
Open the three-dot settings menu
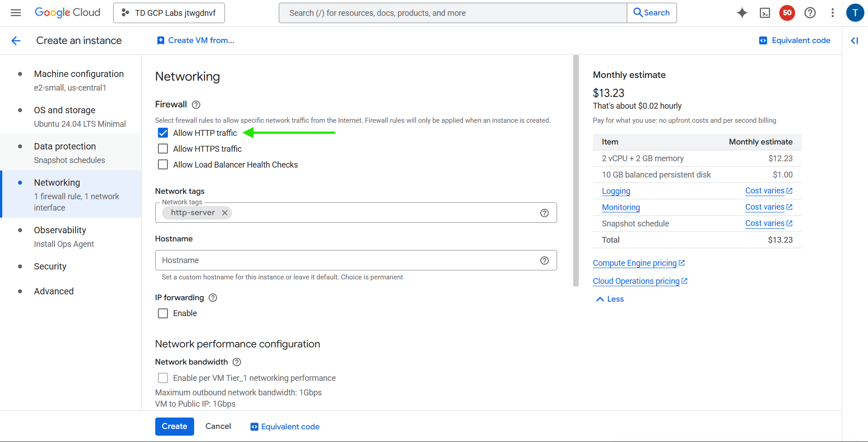coord(832,13)
